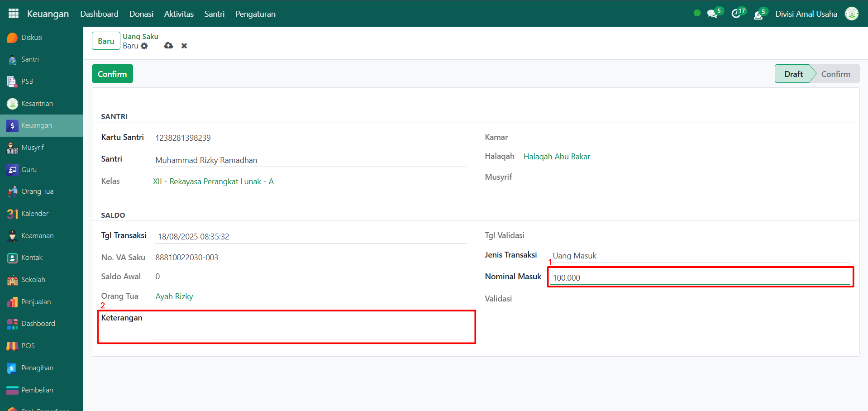Open the Pengaturan menu
Image resolution: width=868 pixels, height=411 pixels.
[255, 14]
